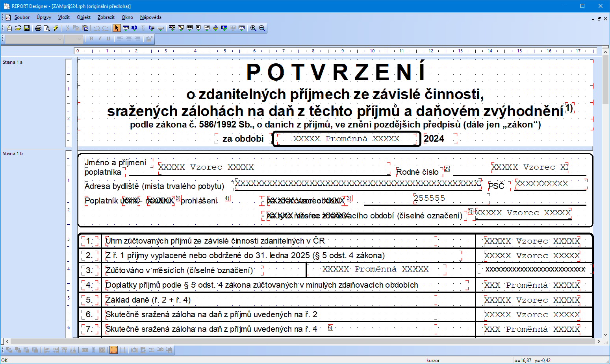The width and height of the screenshot is (610, 364).
Task: Cut the selection with the scissors icon
Action: pos(67,28)
